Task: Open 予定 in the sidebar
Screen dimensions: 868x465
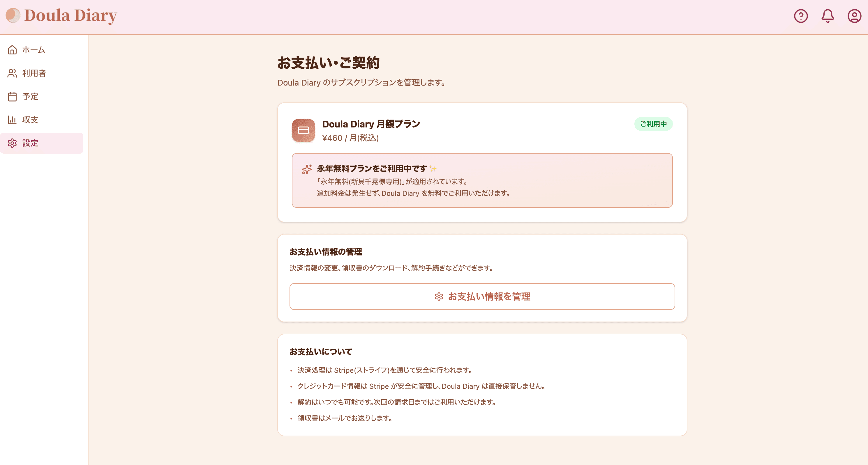Action: [42, 97]
